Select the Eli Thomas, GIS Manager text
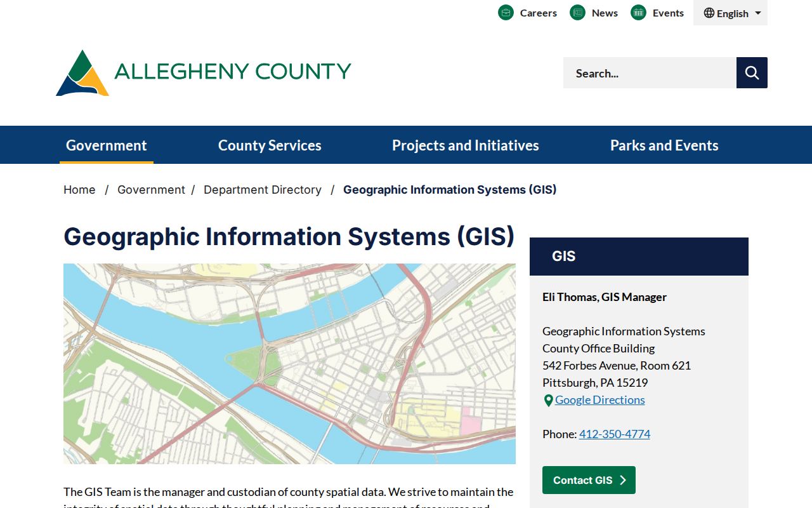The image size is (812, 508). (x=605, y=297)
